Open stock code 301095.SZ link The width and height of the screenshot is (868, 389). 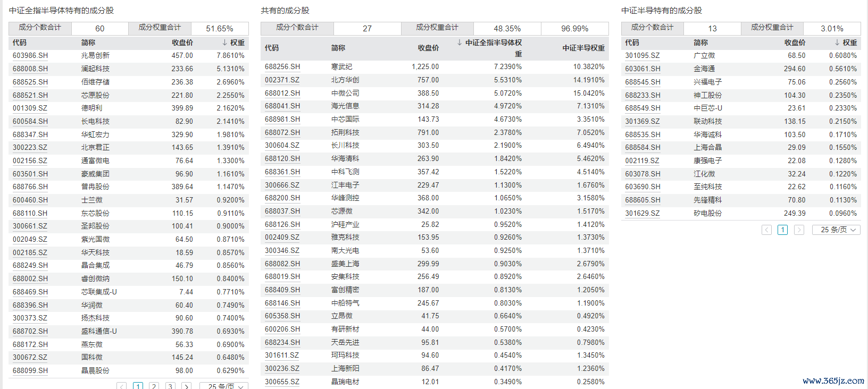coord(642,56)
